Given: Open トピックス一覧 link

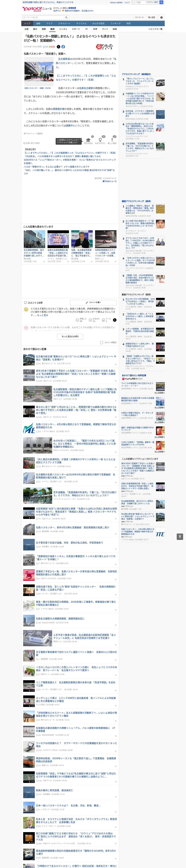Looking at the screenshot, I should click(x=155, y=29).
